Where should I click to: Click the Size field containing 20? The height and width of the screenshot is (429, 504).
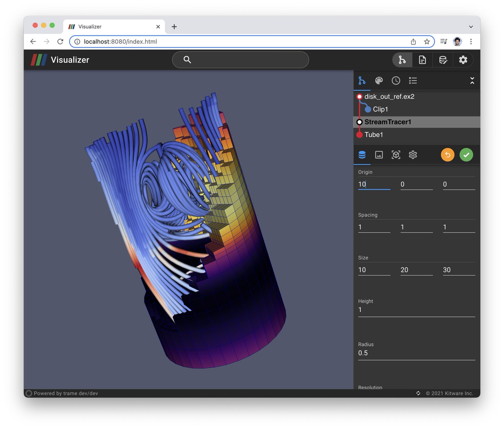pyautogui.click(x=417, y=270)
